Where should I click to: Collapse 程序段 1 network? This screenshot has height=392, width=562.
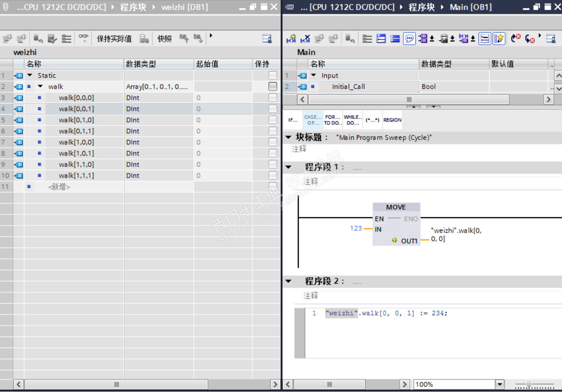pos(289,167)
